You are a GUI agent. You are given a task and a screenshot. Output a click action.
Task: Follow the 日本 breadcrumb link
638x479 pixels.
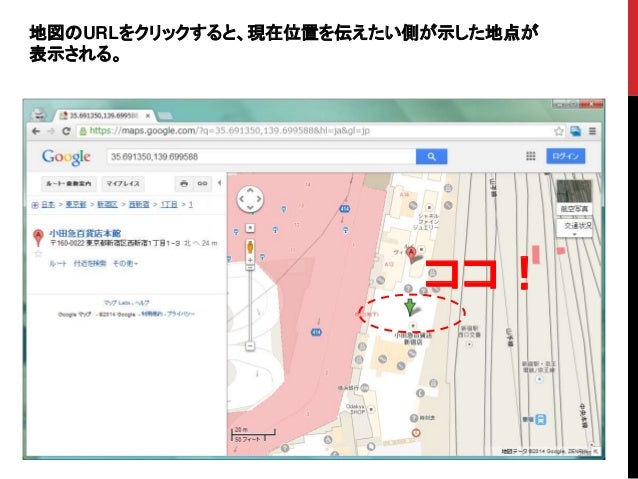tap(48, 204)
